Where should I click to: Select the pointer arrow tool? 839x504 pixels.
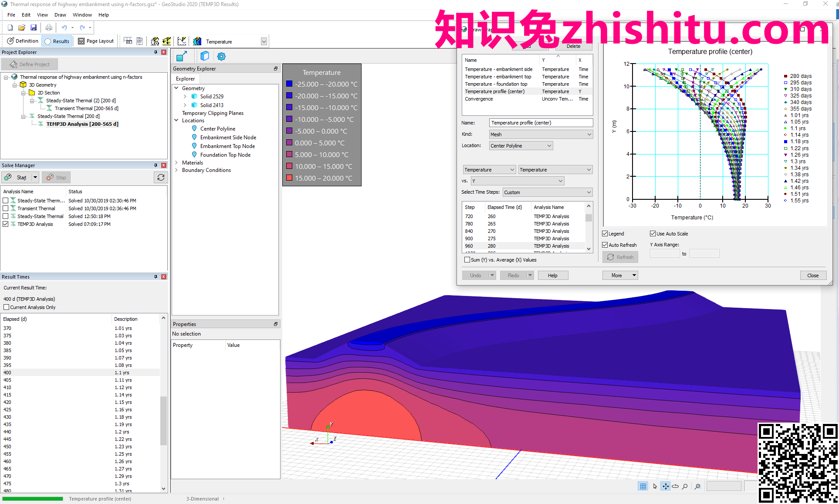pos(655,486)
